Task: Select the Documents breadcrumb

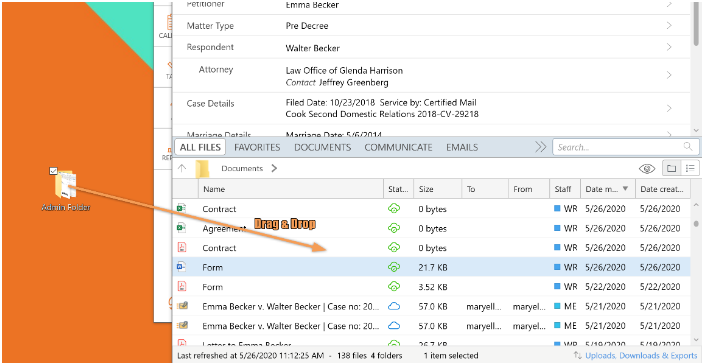Action: [x=242, y=168]
